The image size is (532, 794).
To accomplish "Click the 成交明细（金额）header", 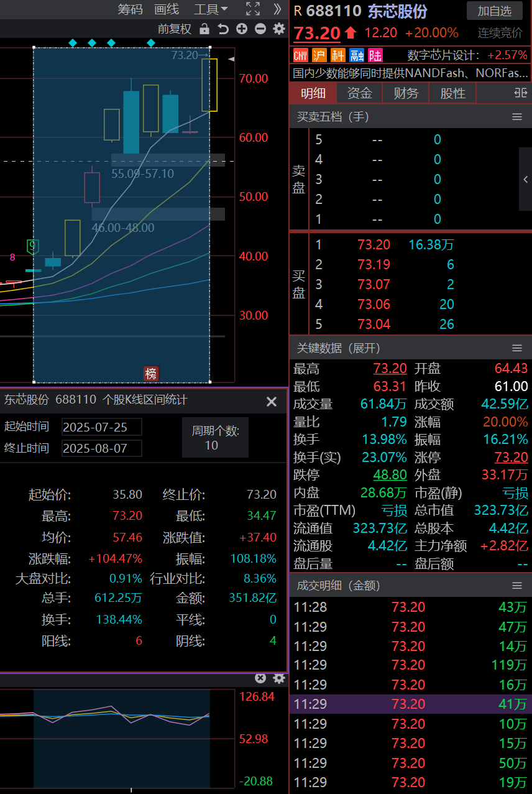I will point(339,586).
